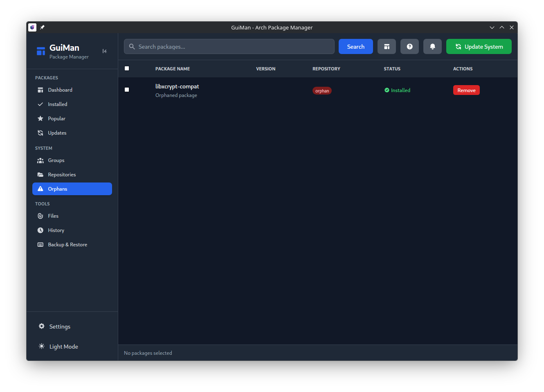Open help via question mark icon
The image size is (544, 392).
409,47
